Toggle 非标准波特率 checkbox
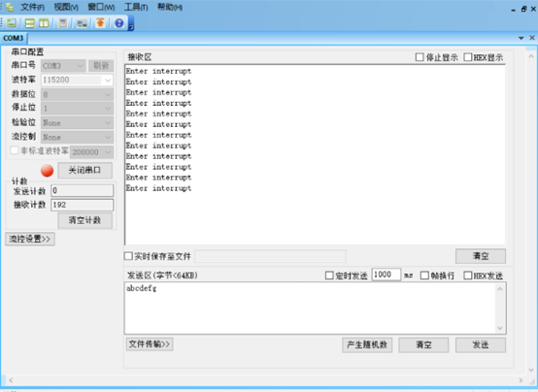Image resolution: width=538 pixels, height=392 pixels. 15,150
